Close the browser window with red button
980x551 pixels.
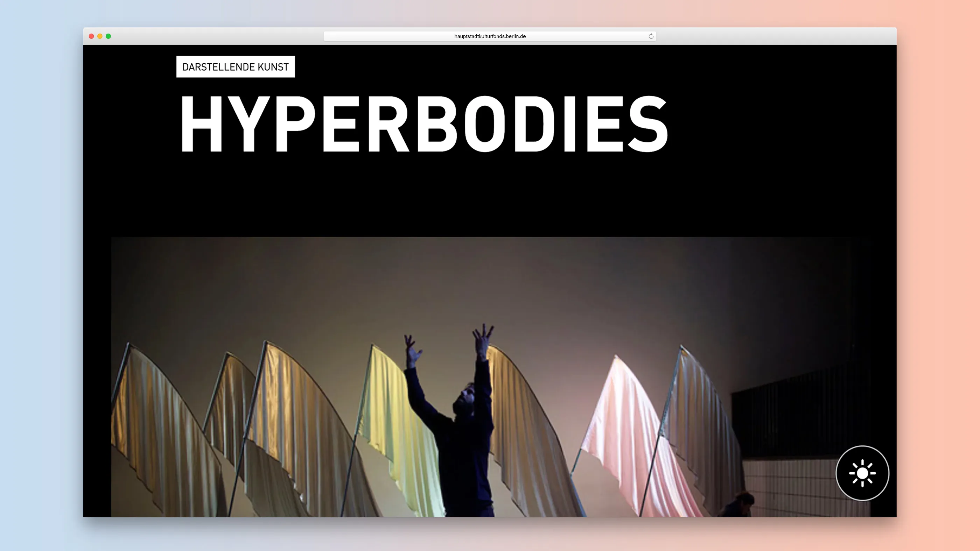click(x=91, y=36)
